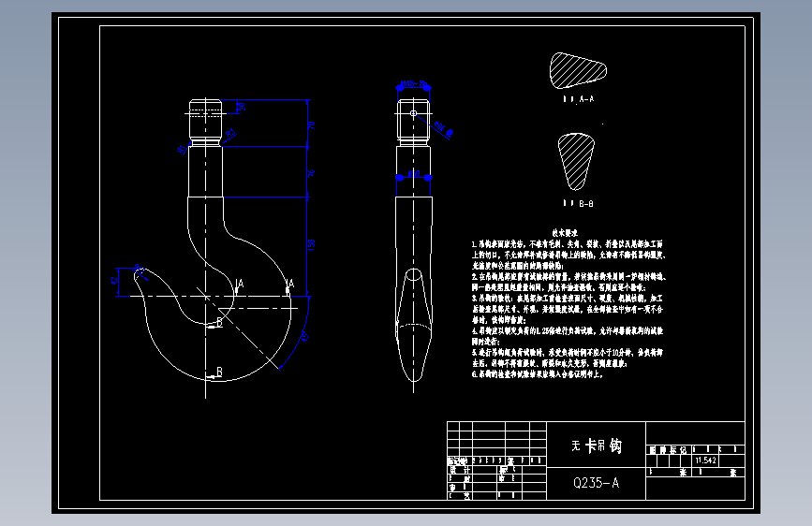Pick the "20" dimension near hook top

pyautogui.click(x=242, y=107)
